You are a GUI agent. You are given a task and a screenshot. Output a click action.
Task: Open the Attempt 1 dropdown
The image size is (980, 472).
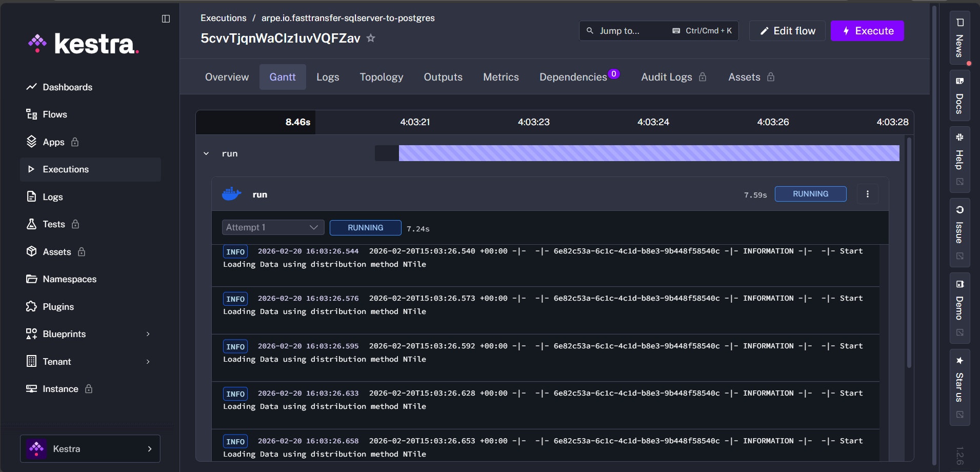(x=272, y=227)
